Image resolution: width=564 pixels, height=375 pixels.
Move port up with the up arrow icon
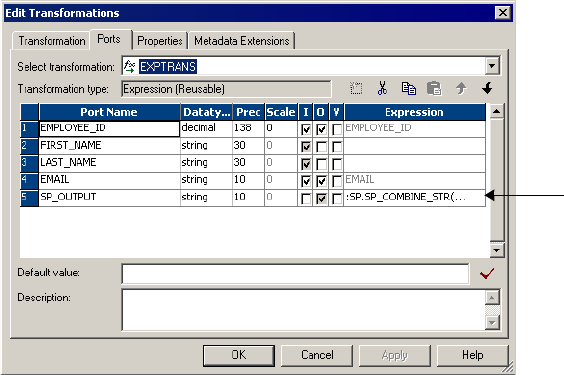[461, 88]
